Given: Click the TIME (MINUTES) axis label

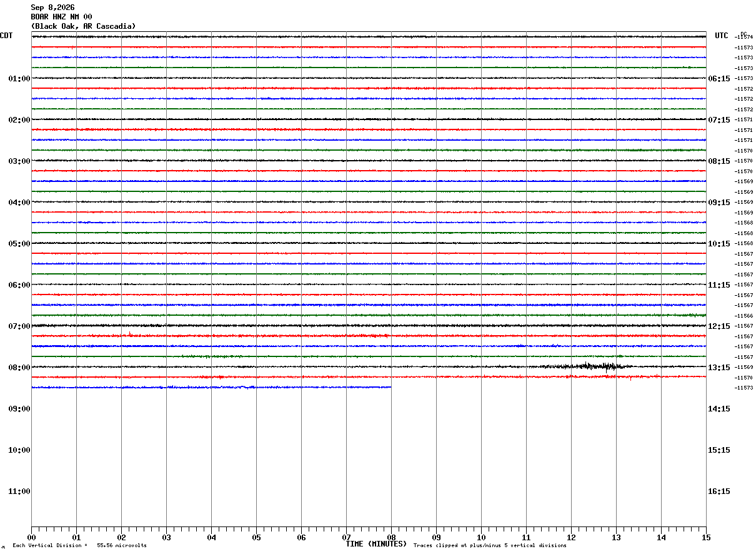Looking at the screenshot, I should coord(376,544).
